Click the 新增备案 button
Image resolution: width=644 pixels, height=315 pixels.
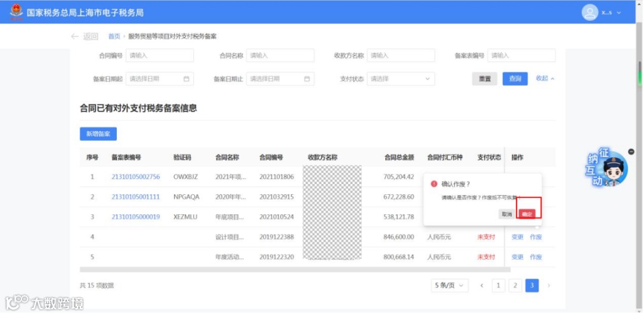(98, 134)
